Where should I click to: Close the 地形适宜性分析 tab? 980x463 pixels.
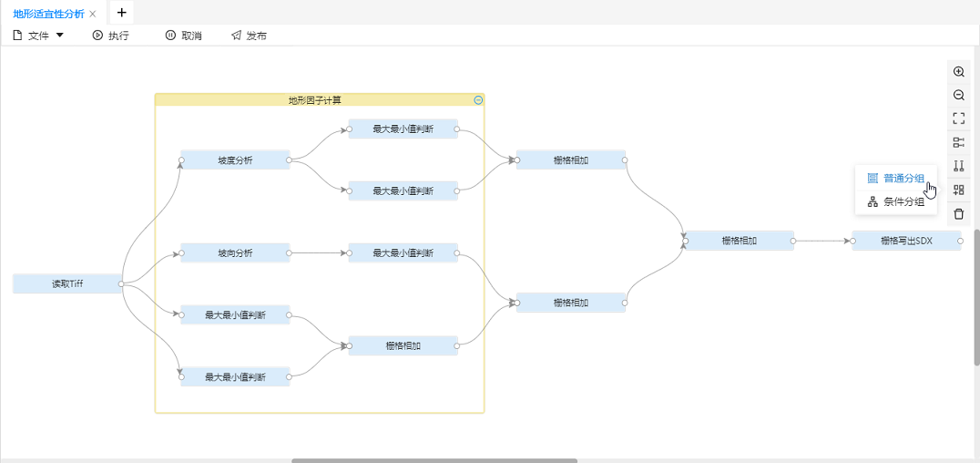[93, 14]
